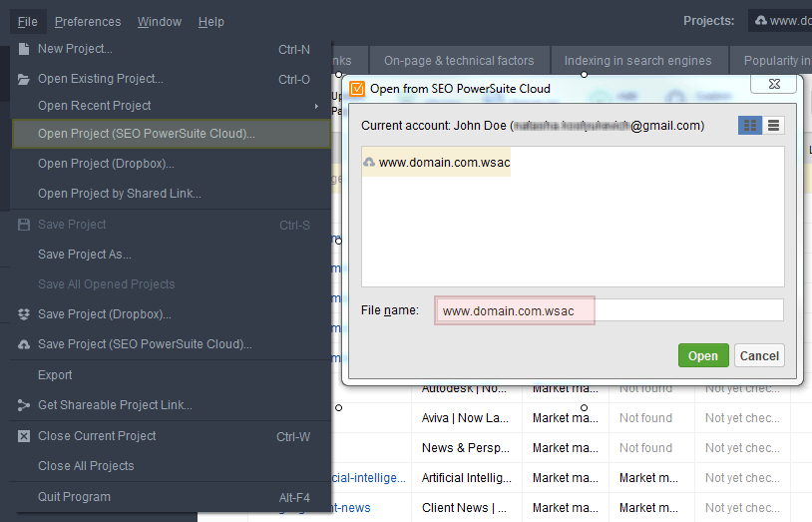The width and height of the screenshot is (812, 522).
Task: Click the File name input field
Action: point(609,310)
